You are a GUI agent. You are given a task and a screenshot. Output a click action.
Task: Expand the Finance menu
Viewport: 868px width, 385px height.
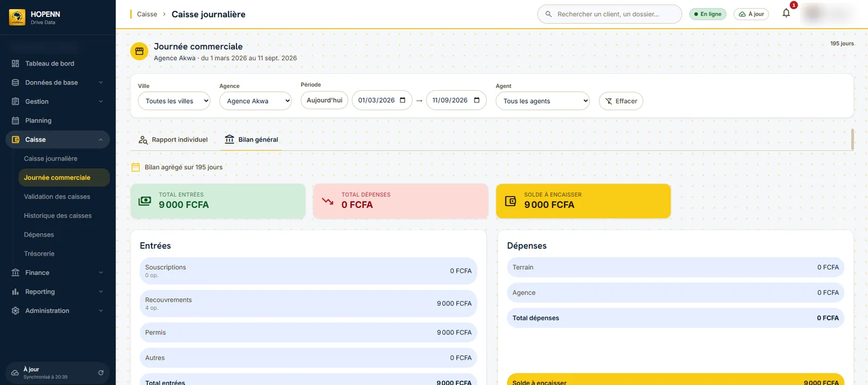[x=101, y=273]
